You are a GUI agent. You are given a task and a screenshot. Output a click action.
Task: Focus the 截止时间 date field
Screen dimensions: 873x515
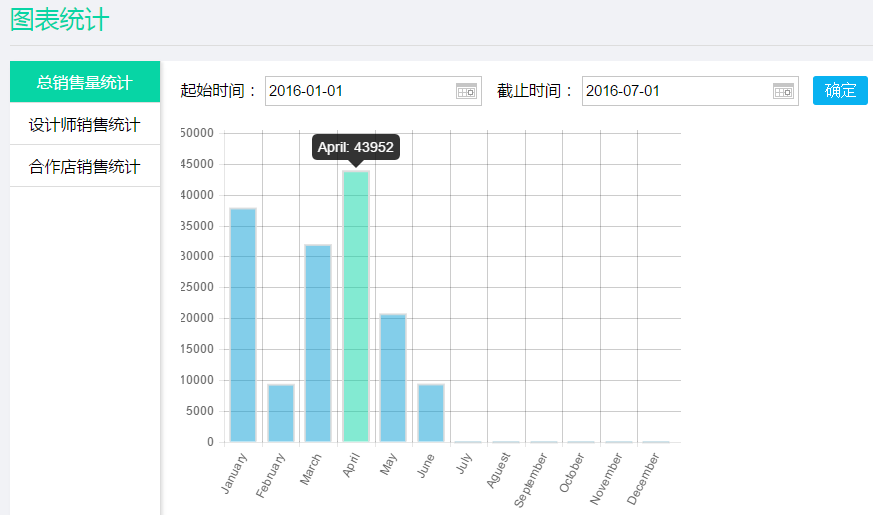690,91
